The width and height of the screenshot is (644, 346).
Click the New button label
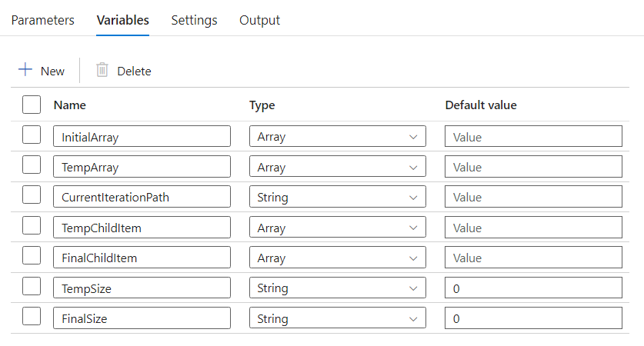[52, 71]
